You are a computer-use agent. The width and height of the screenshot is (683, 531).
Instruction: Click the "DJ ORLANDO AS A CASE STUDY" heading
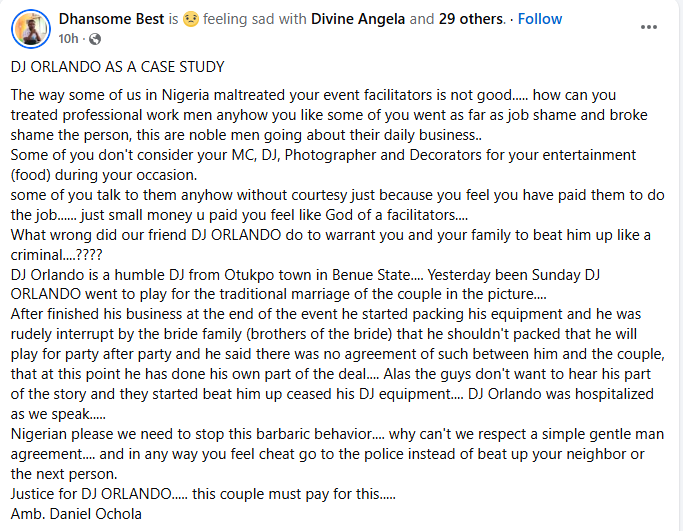(x=118, y=67)
